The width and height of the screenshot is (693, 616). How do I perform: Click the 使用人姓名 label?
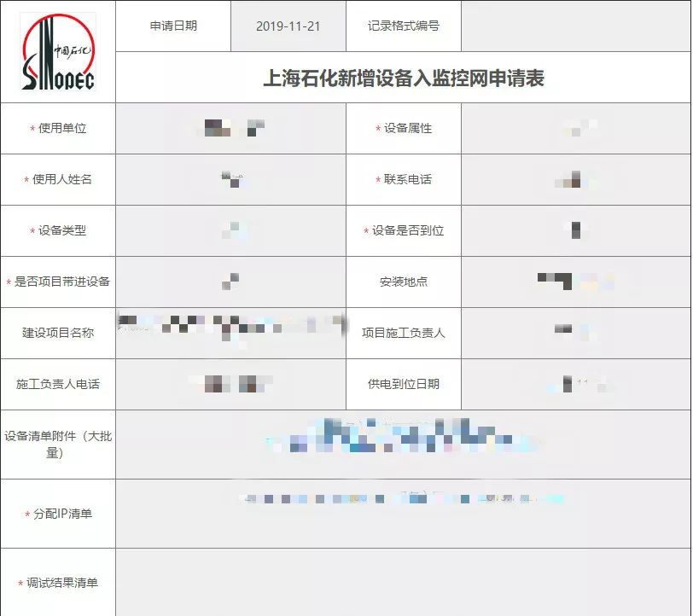62,179
